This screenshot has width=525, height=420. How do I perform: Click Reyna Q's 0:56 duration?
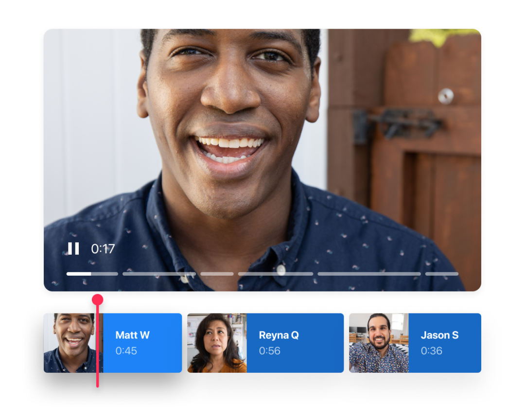click(x=269, y=350)
